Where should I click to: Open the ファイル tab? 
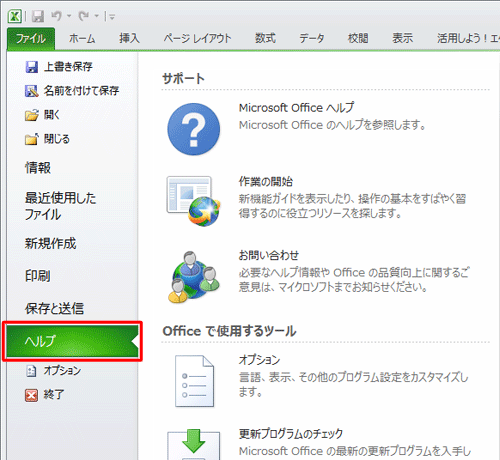click(x=31, y=39)
